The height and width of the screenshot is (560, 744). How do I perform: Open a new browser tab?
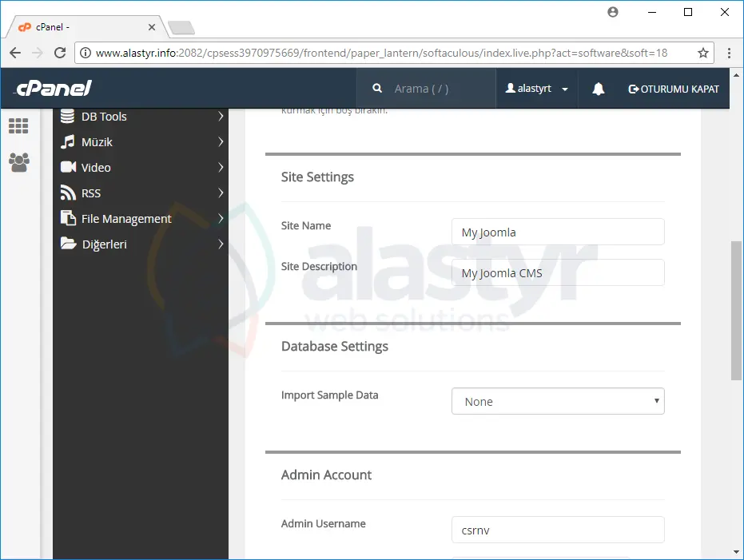[181, 27]
